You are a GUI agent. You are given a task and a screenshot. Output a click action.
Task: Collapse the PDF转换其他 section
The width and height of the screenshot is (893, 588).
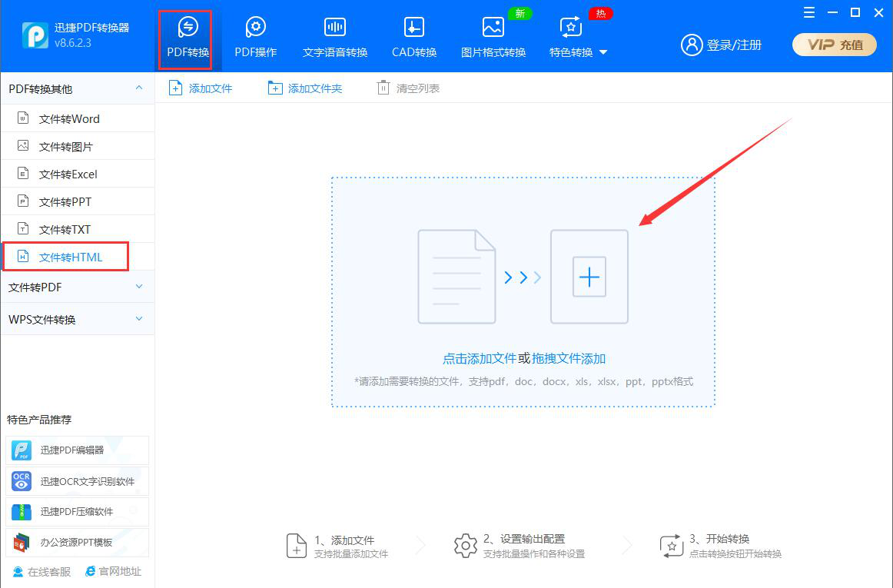pyautogui.click(x=78, y=88)
